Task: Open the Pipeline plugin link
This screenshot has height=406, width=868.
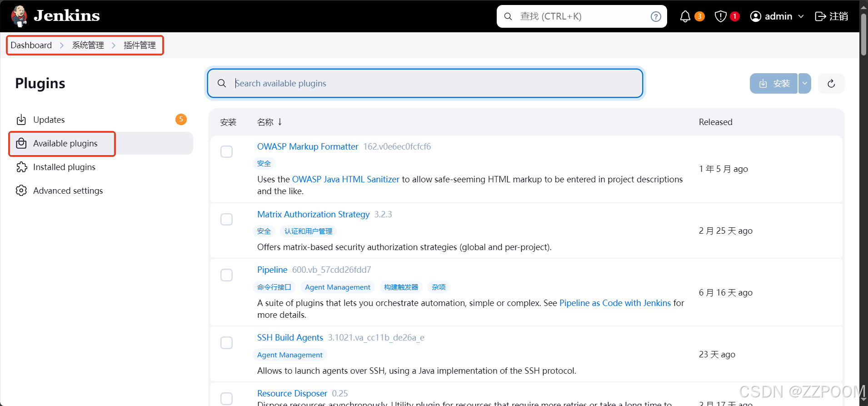Action: click(x=272, y=270)
